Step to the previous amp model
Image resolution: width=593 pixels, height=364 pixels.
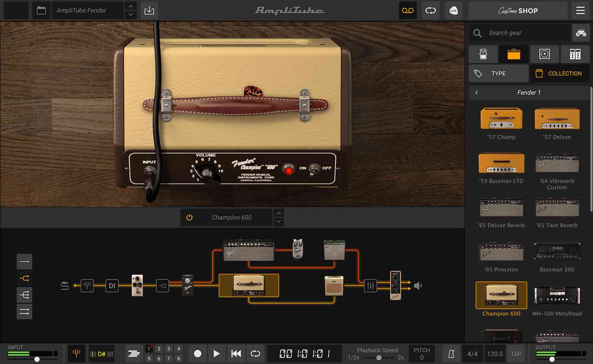(x=279, y=213)
